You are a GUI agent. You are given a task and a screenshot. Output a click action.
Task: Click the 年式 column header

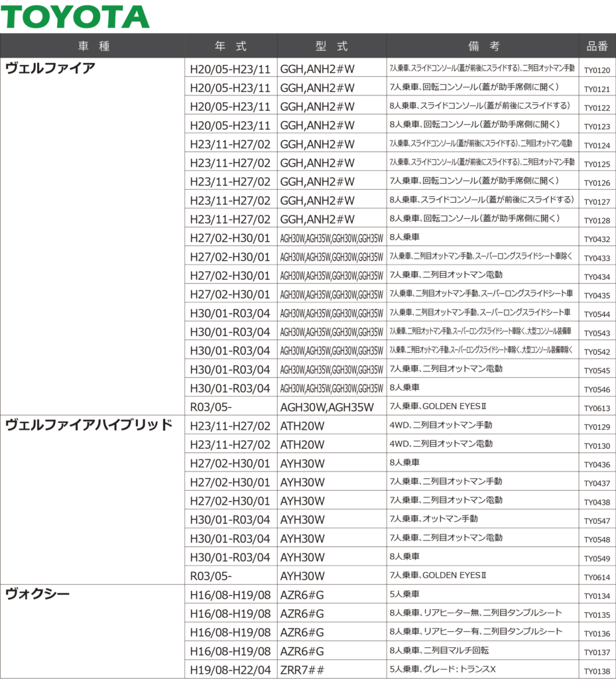[x=231, y=46]
